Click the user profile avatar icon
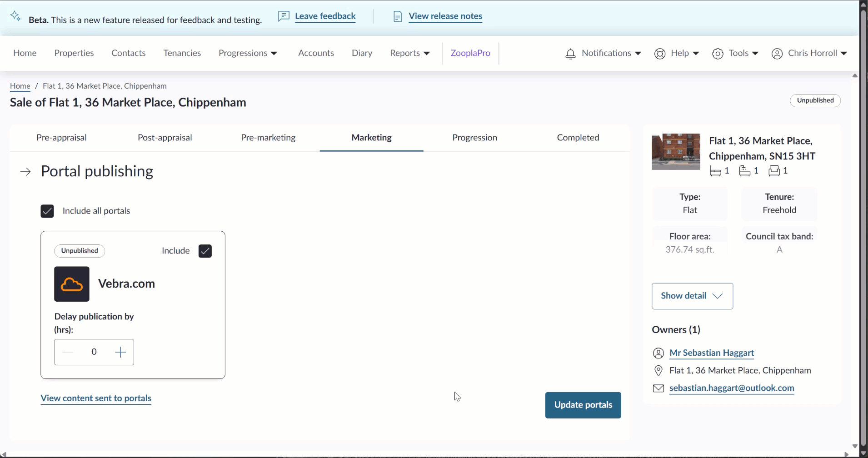This screenshot has height=458, width=868. 777,54
